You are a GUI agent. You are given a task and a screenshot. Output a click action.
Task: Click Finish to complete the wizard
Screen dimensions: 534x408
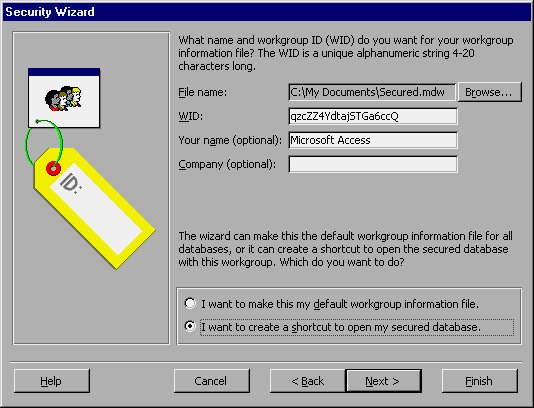(480, 381)
